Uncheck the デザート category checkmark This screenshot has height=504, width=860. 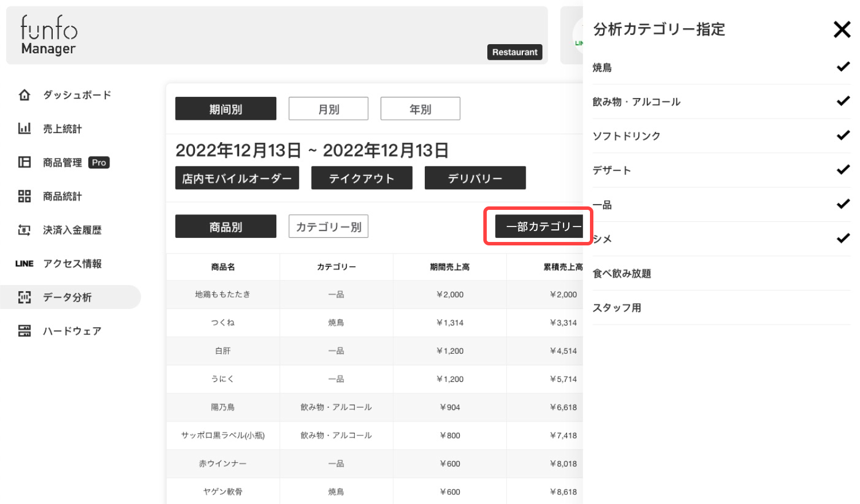843,170
